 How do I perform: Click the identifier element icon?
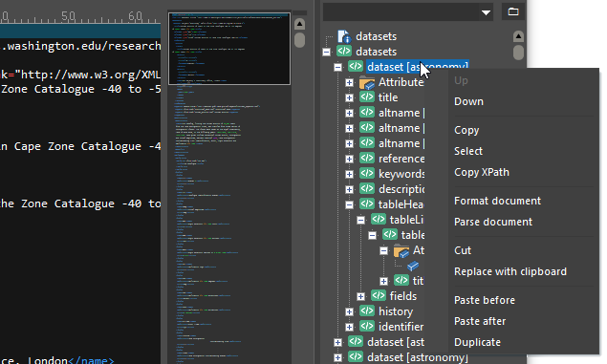[367, 327]
